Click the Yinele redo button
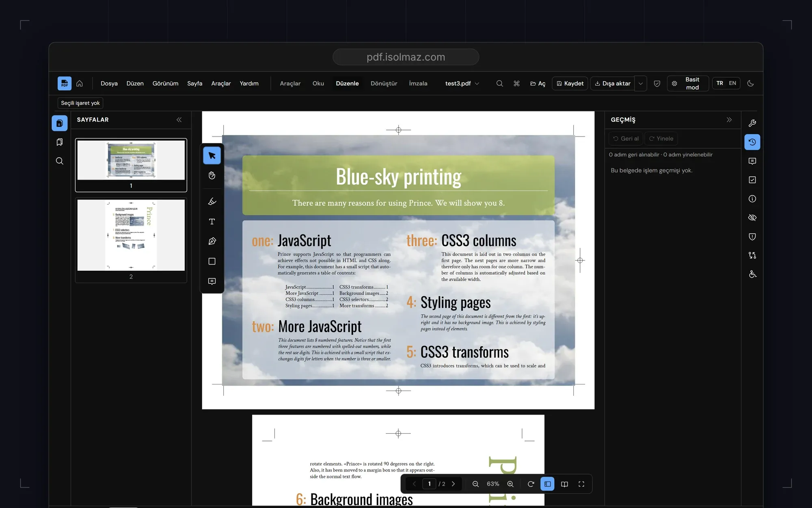812x508 pixels. pyautogui.click(x=661, y=139)
